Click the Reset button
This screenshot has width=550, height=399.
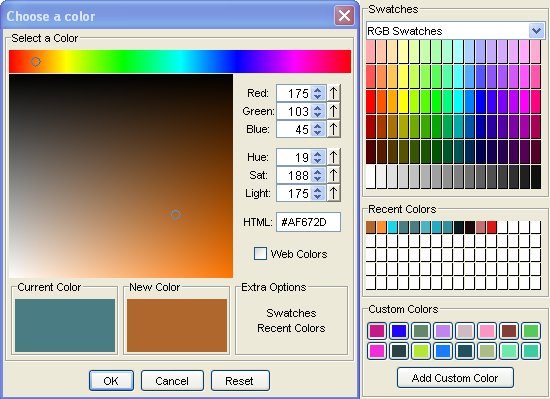[240, 380]
